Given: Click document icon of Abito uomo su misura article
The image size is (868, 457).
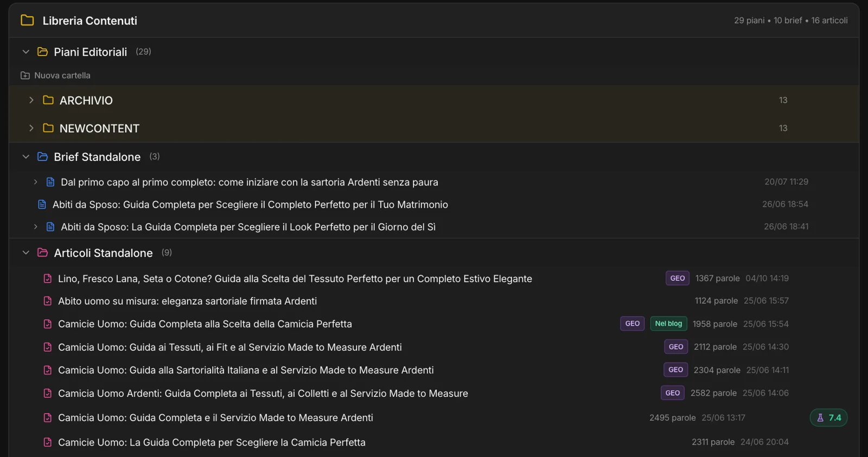Looking at the screenshot, I should click(x=48, y=301).
